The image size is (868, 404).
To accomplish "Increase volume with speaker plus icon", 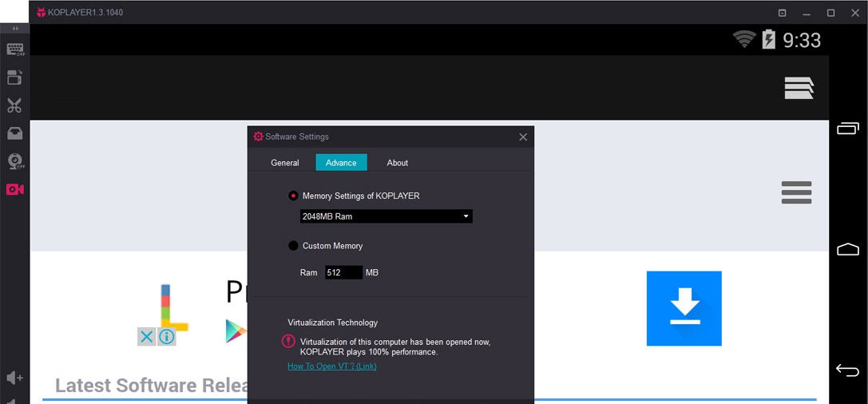I will [14, 378].
